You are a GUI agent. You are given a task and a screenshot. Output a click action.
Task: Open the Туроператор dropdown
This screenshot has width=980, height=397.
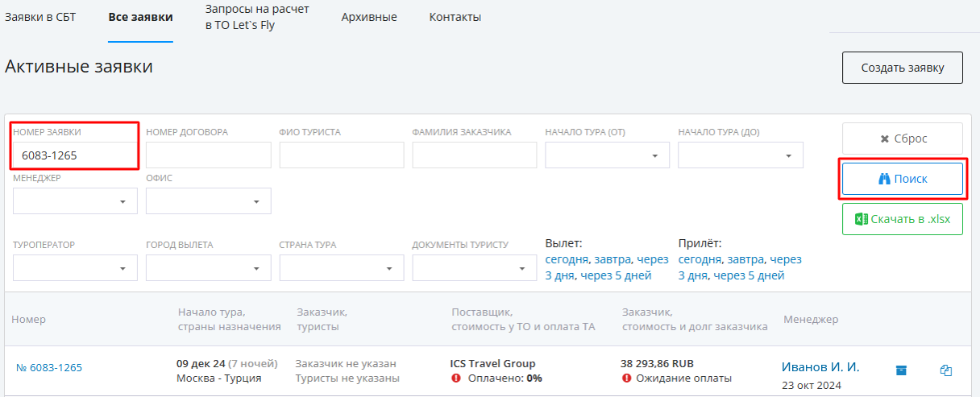click(75, 268)
